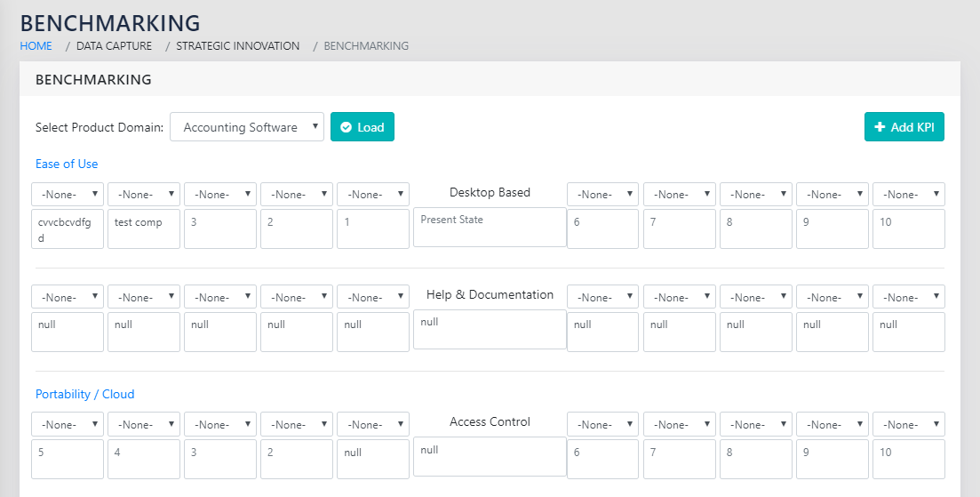Click the Add KPI button
This screenshot has height=497, width=980.
click(904, 127)
